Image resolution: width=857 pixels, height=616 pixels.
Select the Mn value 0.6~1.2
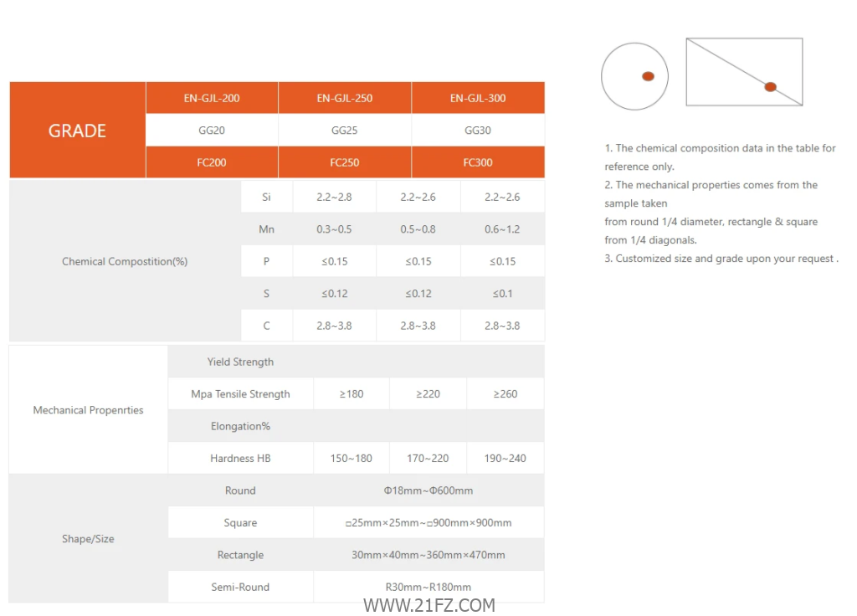pos(502,229)
